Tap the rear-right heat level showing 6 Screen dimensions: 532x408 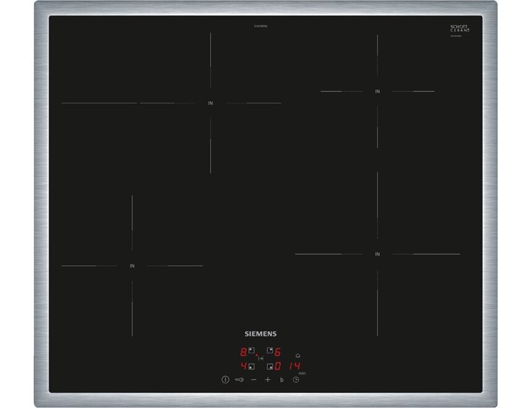click(278, 352)
